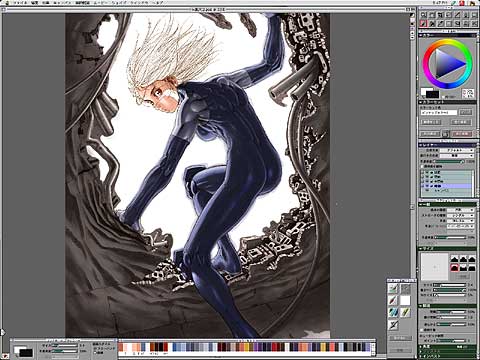Screen dimensions: 480x360
Task: Open the Help menu in menu bar
Action: (157, 3)
